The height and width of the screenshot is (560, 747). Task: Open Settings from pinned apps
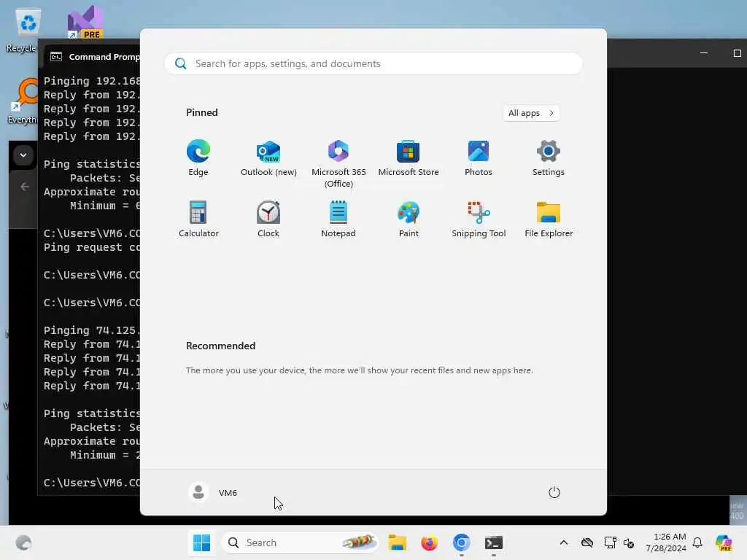pos(549,158)
